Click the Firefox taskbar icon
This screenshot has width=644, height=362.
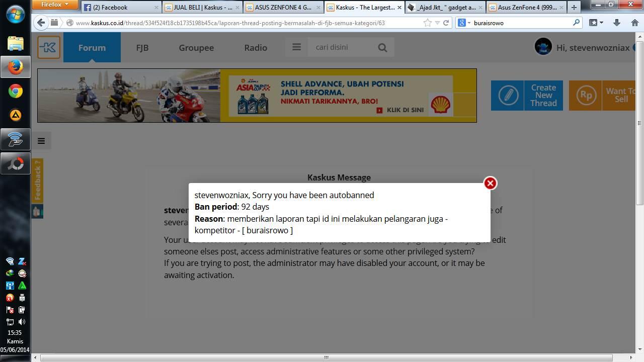[15, 67]
